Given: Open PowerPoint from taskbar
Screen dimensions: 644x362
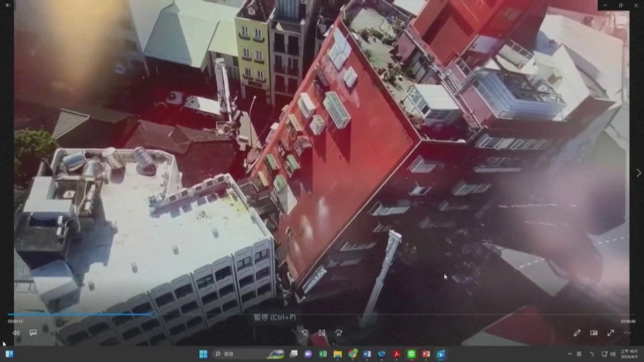Looking at the screenshot, I should click(x=426, y=354).
